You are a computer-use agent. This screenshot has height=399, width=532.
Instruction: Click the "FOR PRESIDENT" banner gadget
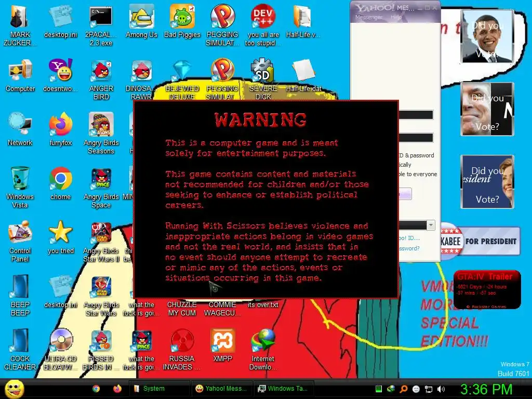tap(481, 241)
